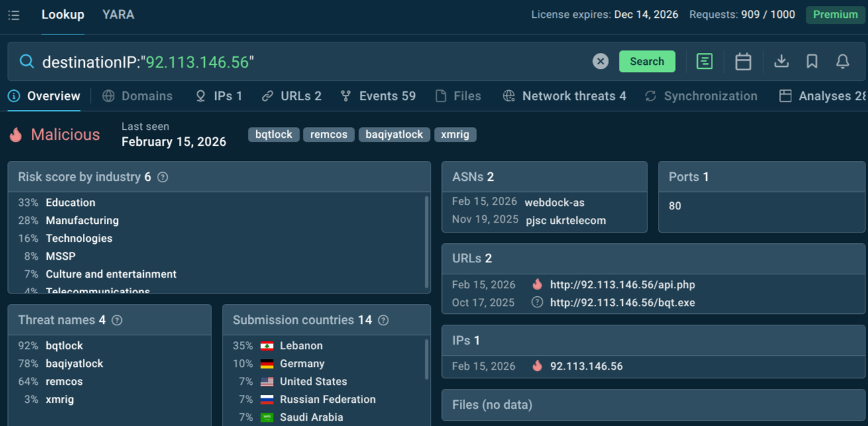Image resolution: width=868 pixels, height=426 pixels.
Task: Open the Threat names help icon
Action: [x=117, y=320]
